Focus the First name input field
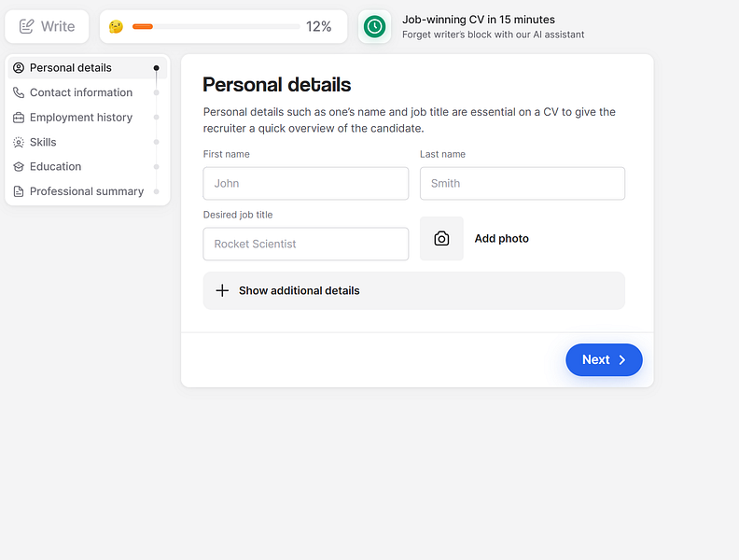Image resolution: width=739 pixels, height=560 pixels. point(305,184)
